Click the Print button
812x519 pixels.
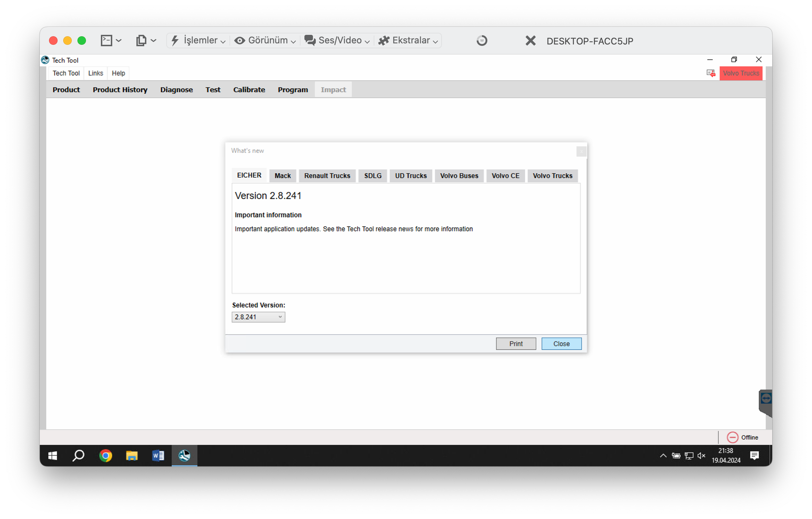[516, 343]
